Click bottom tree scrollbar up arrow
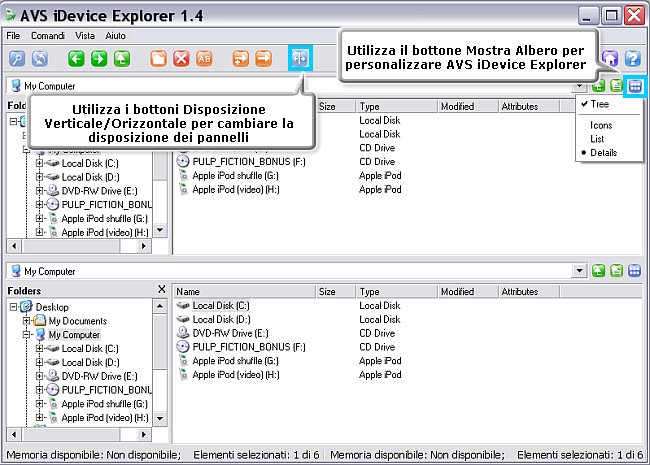650x465 pixels. (x=160, y=306)
